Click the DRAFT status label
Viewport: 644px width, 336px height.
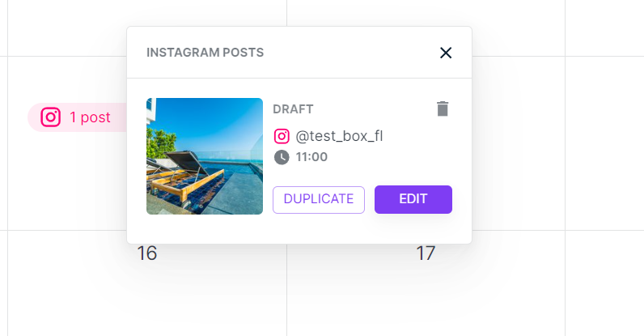click(x=293, y=108)
